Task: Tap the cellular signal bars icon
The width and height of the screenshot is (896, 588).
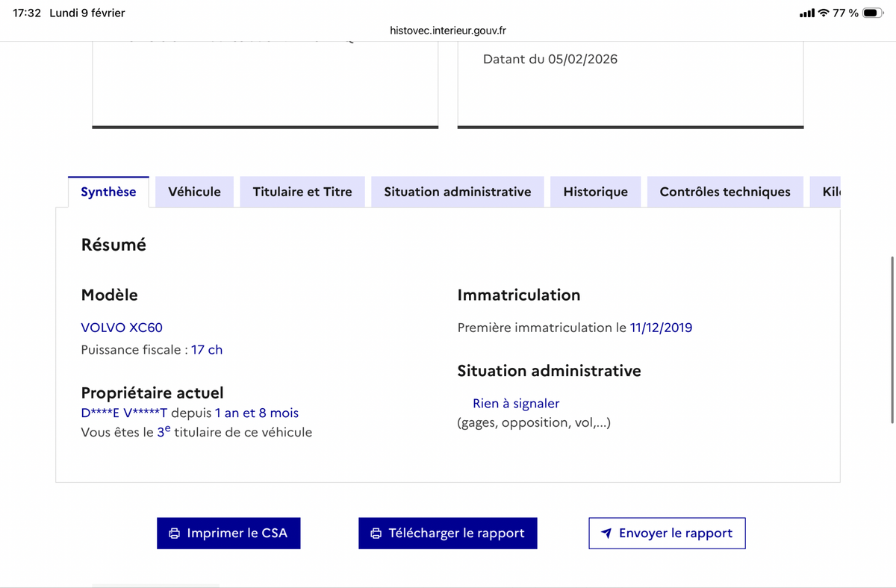Action: tap(807, 13)
